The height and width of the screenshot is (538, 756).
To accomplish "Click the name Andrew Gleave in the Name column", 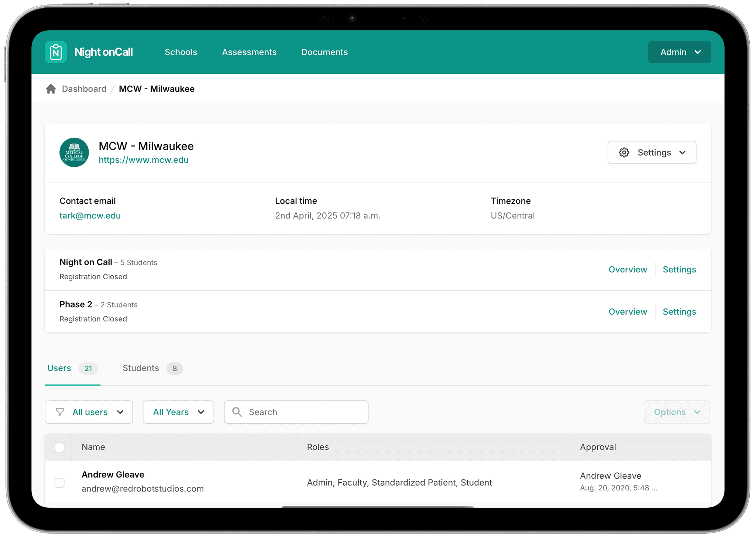I will pyautogui.click(x=113, y=475).
